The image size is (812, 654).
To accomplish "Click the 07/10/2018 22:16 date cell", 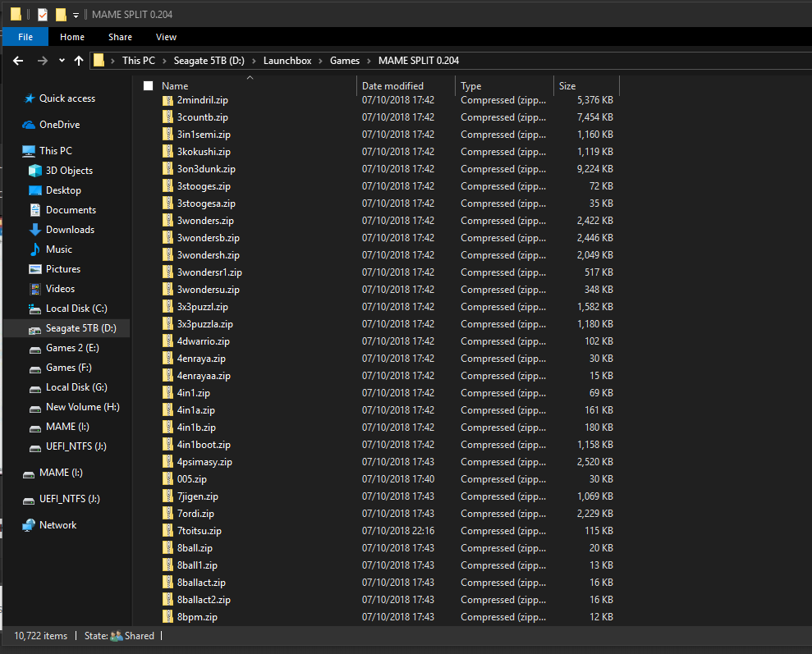I will coord(397,531).
